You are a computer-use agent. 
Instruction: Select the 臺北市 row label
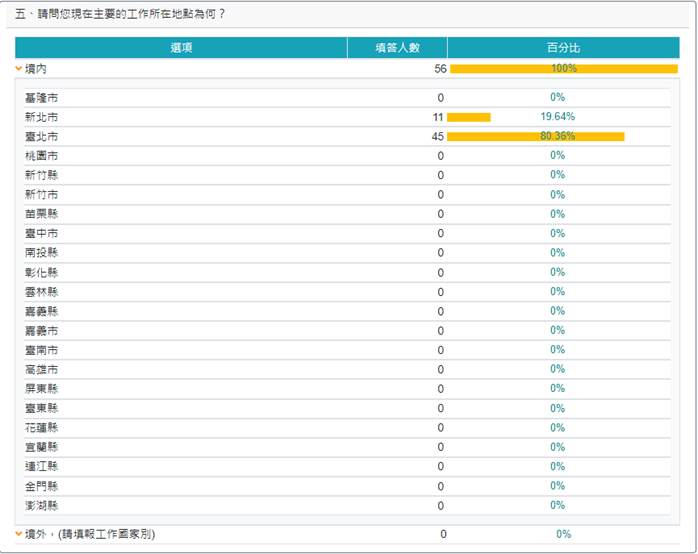pyautogui.click(x=41, y=136)
